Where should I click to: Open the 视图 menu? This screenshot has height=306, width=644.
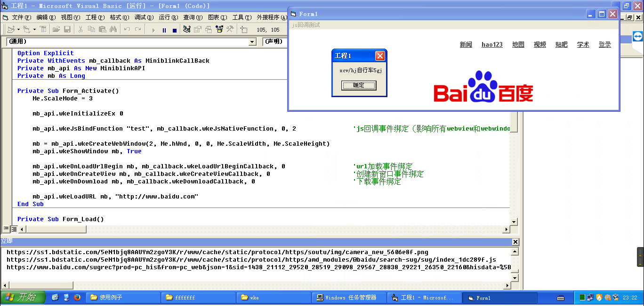pyautogui.click(x=70, y=17)
